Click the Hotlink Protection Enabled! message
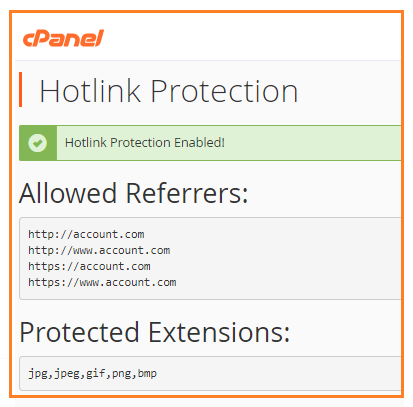Screen dimensions: 413x407 (145, 143)
